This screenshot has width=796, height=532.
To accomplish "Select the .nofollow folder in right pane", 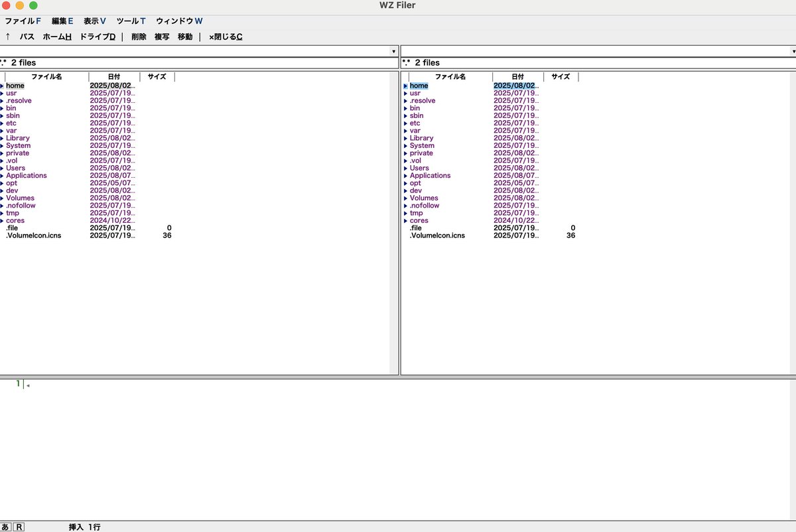I will [425, 206].
